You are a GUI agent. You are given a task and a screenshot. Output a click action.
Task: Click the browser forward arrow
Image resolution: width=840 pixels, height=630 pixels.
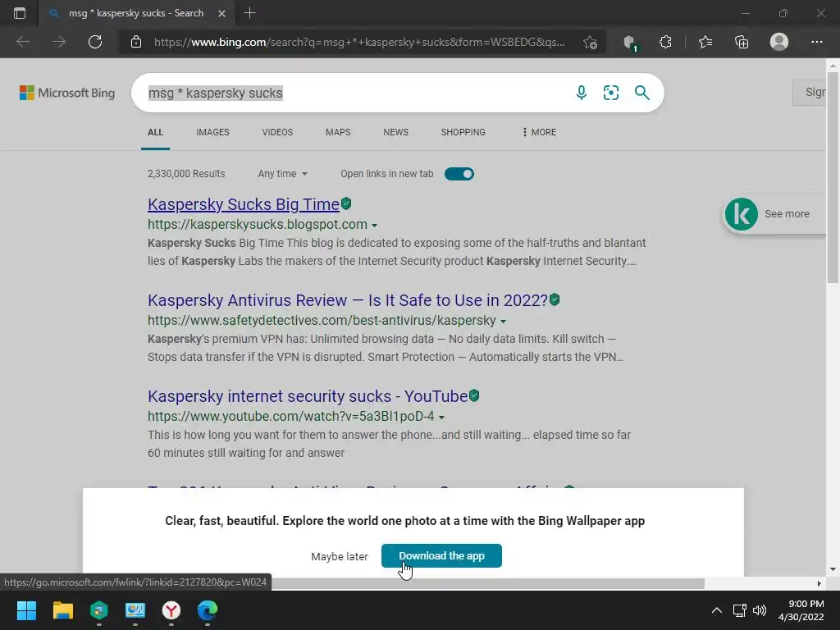click(59, 42)
